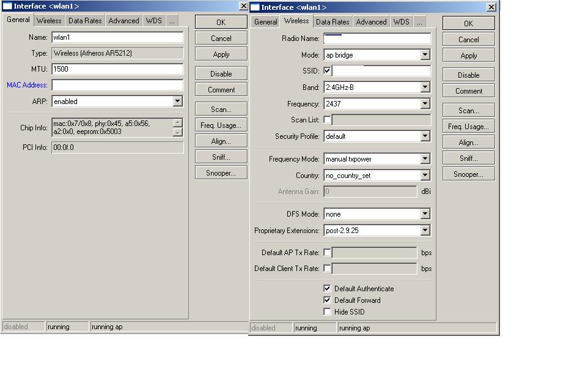588x383 pixels.
Task: Check the Hide SSID option
Action: coord(327,311)
